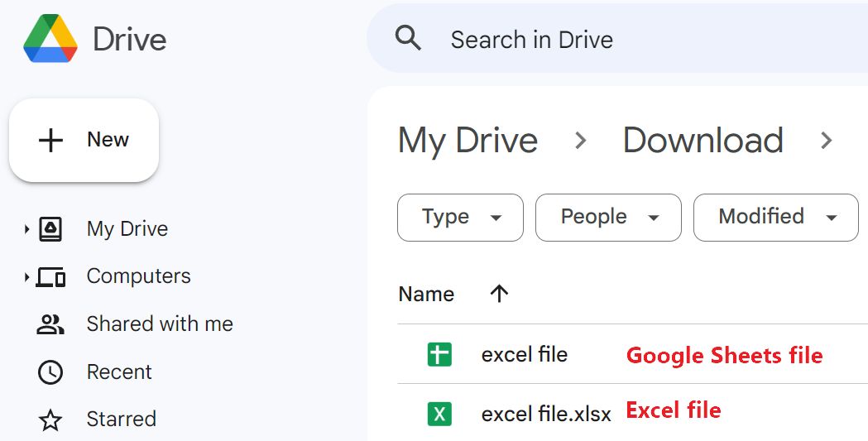This screenshot has width=868, height=441.
Task: Click the plus icon in New button
Action: point(50,141)
